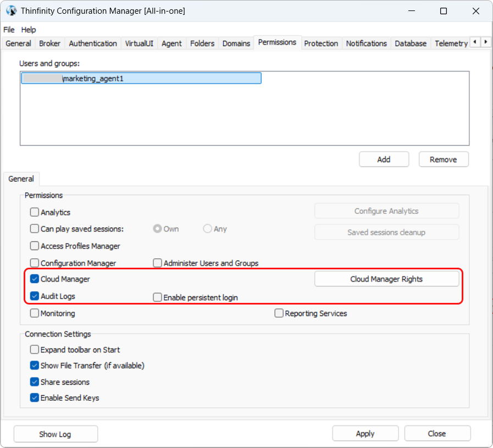Open the Help menu
Screen dimensions: 493x448
pos(29,30)
